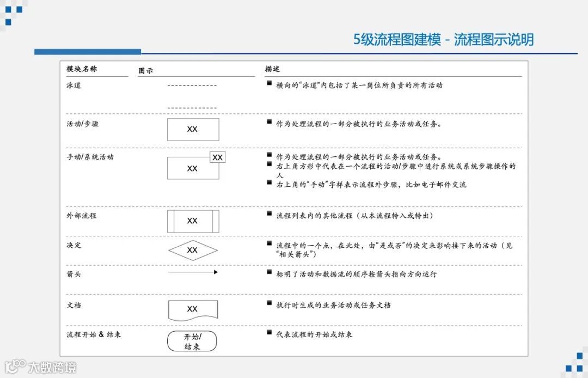Click the slide title 5级流程图建模 - 流程图示说明

443,39
